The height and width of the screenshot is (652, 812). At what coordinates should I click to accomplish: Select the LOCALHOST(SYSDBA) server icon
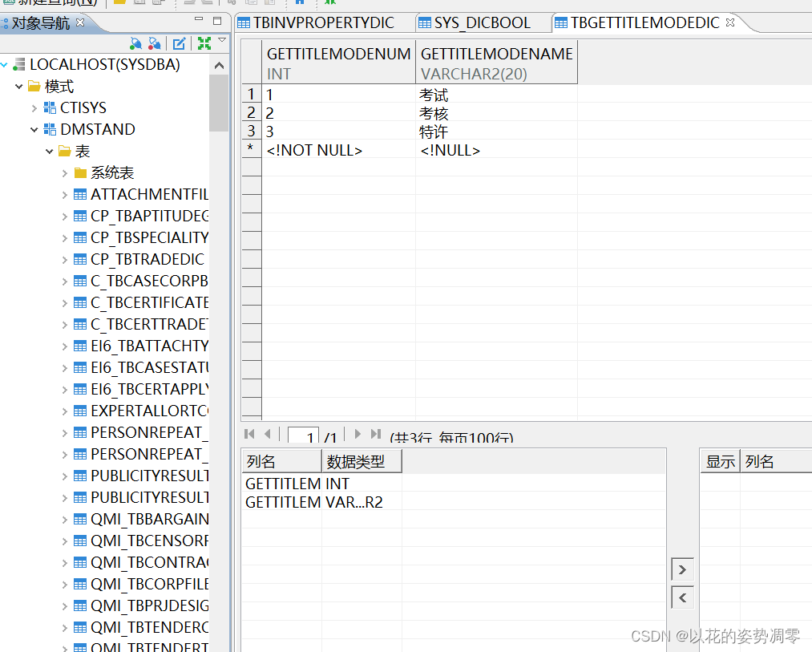coord(19,64)
